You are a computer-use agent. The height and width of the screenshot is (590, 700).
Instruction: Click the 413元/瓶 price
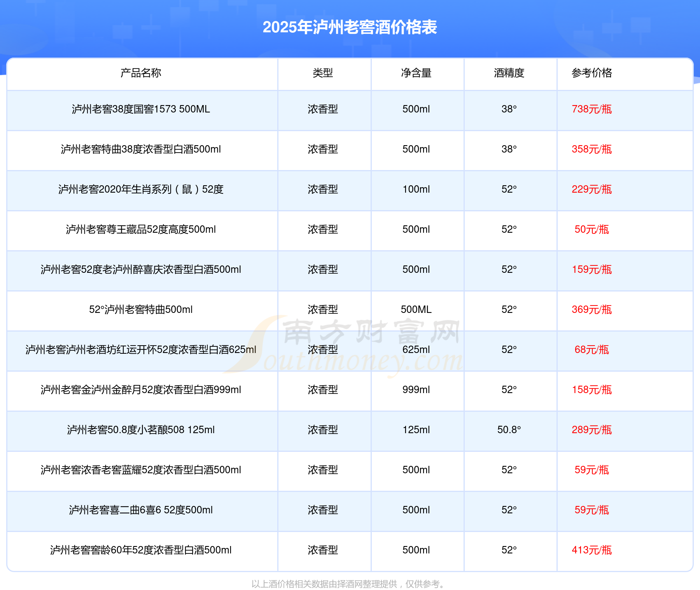point(591,550)
